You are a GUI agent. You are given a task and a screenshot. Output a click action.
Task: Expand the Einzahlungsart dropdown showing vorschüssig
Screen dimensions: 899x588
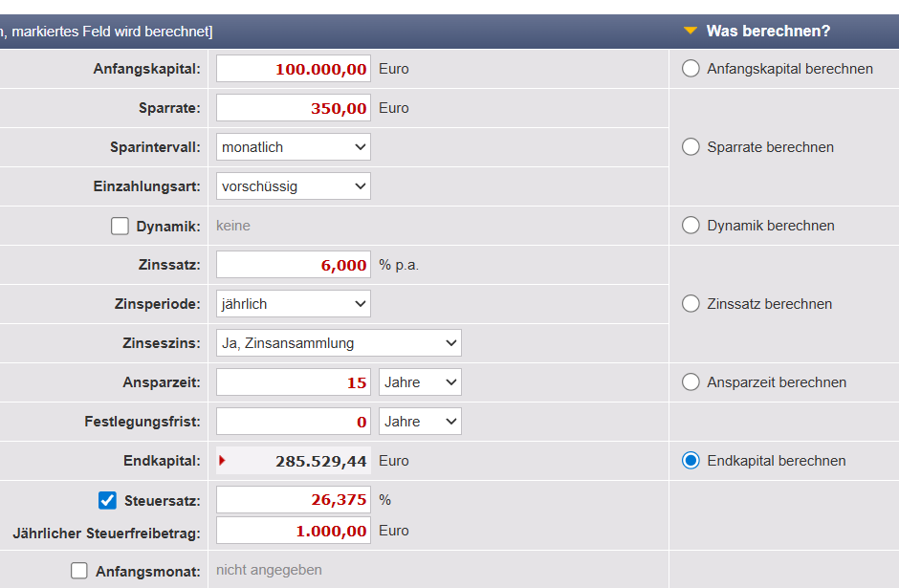(294, 186)
